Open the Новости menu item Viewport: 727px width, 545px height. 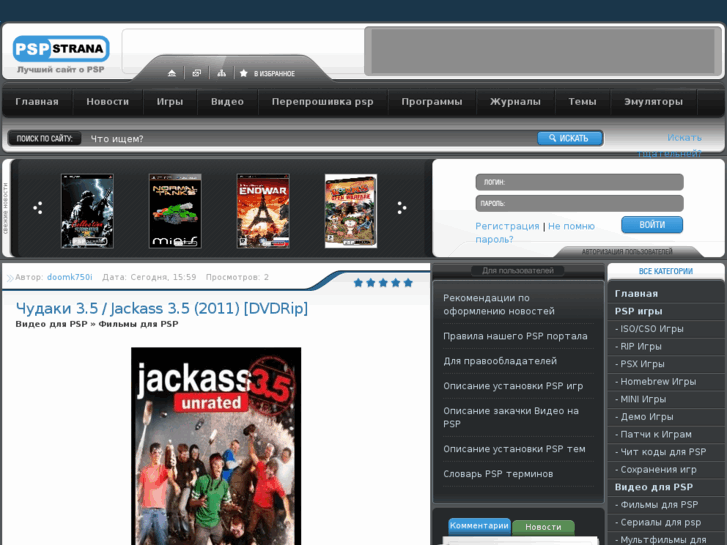coord(108,102)
